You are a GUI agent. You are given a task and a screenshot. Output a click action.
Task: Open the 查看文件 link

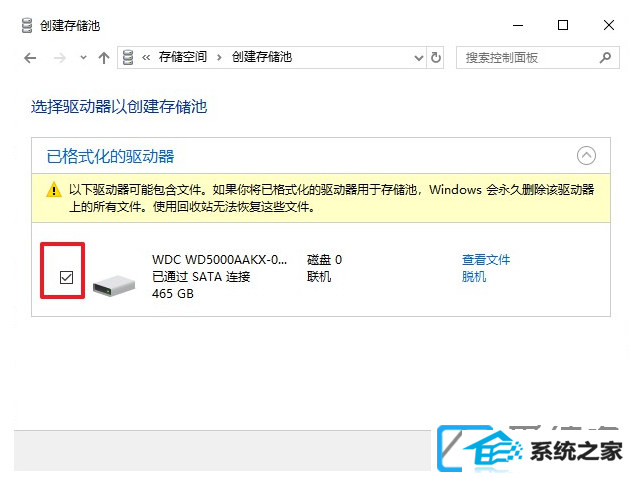tap(486, 260)
